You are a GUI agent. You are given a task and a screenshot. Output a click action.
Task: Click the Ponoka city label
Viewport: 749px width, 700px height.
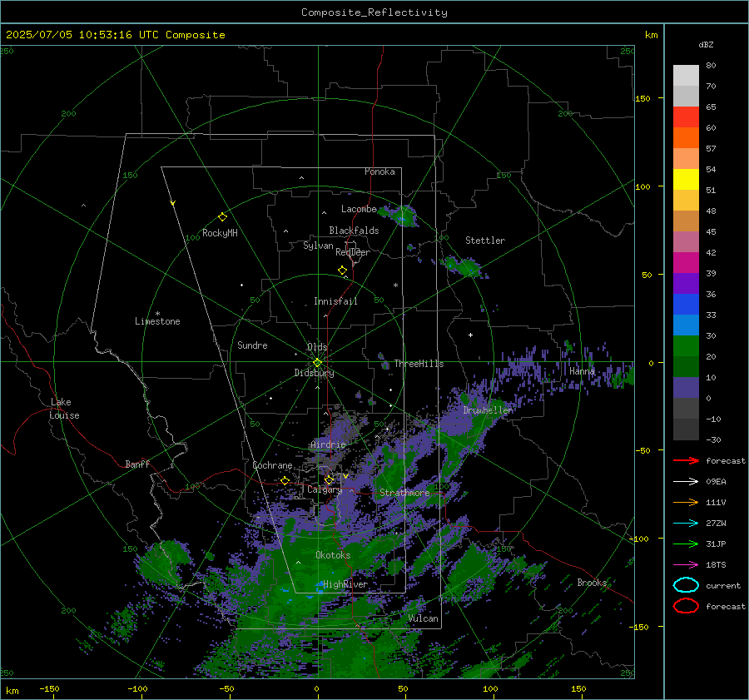click(379, 171)
